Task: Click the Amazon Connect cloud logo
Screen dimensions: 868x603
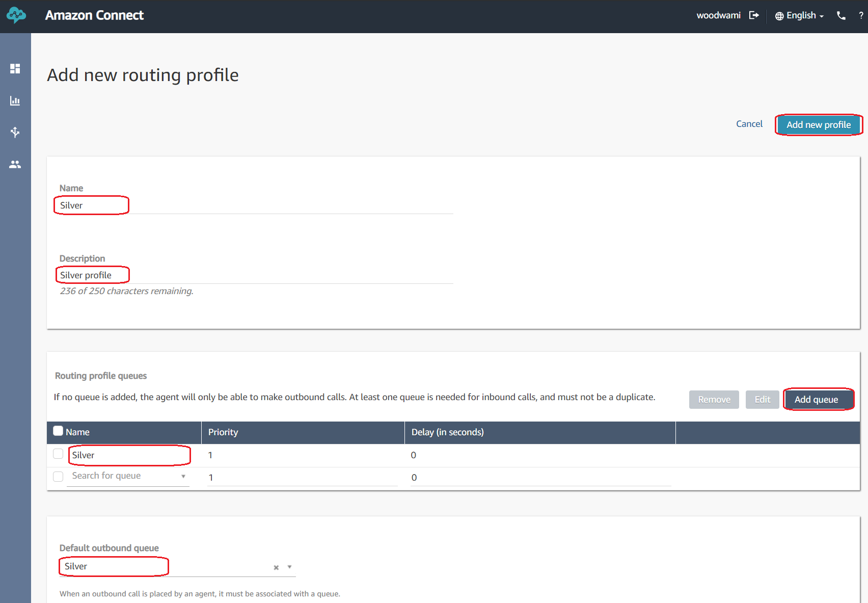Action: point(16,15)
